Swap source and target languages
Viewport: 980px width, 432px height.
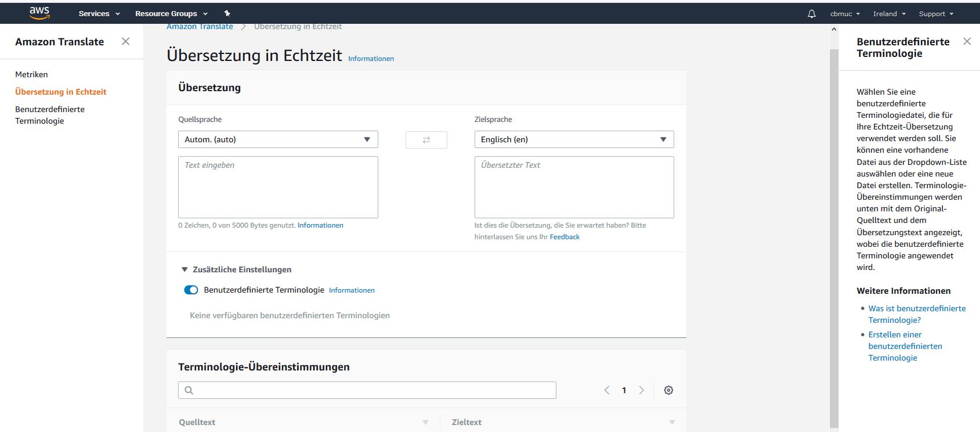coord(426,140)
